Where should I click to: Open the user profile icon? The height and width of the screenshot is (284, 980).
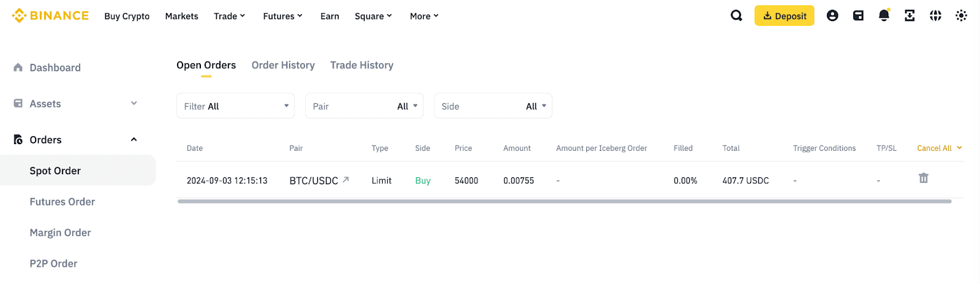pyautogui.click(x=832, y=16)
